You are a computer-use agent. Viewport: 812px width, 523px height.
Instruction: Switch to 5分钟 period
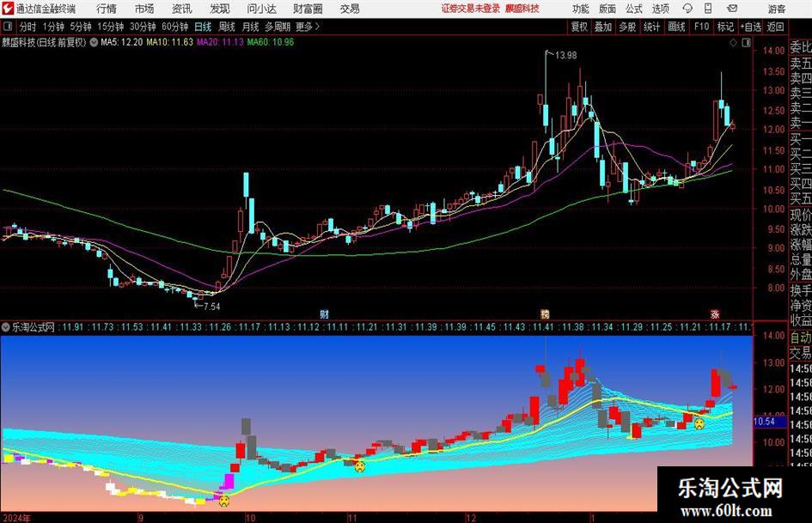[80, 27]
